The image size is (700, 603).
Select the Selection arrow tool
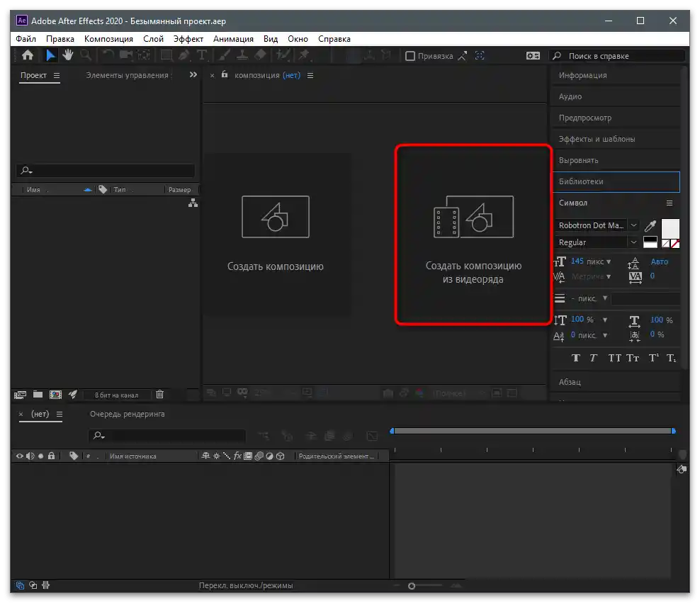(50, 55)
